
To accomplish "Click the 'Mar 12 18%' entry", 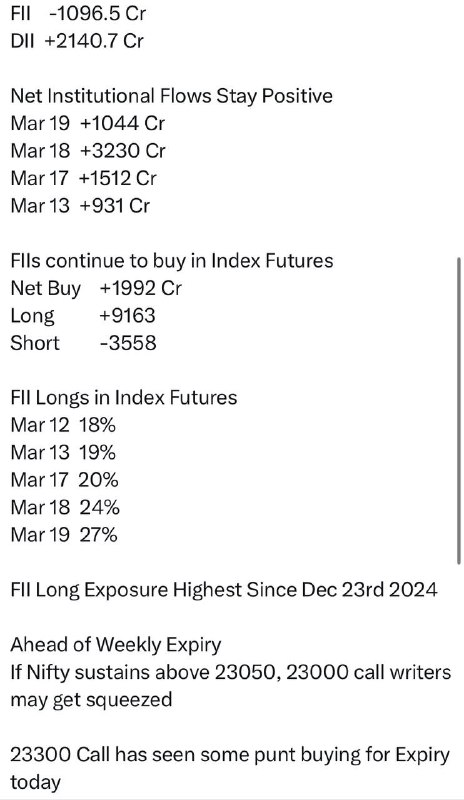I will click(63, 425).
